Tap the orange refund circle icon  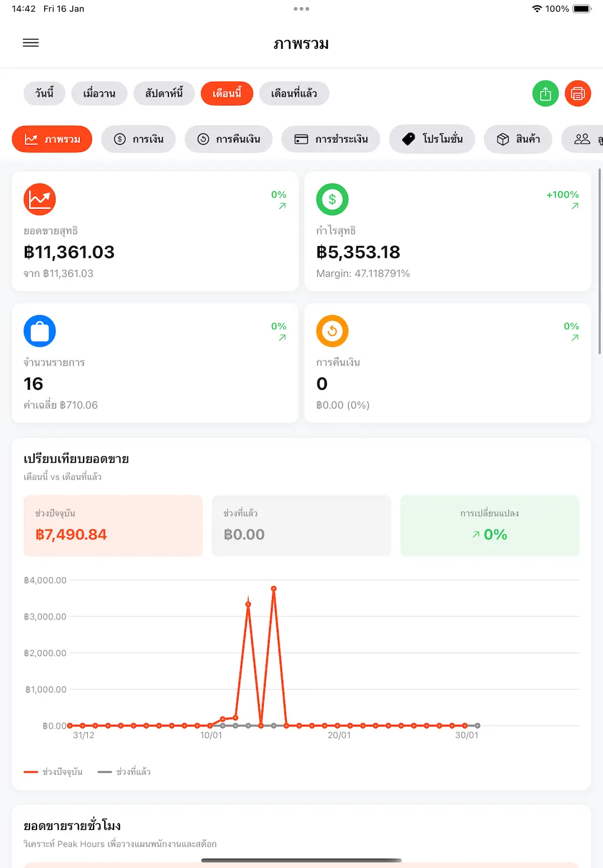click(332, 331)
